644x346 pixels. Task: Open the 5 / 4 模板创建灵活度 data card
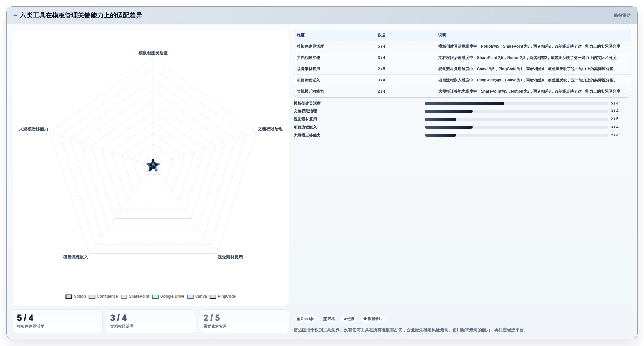[58, 321]
